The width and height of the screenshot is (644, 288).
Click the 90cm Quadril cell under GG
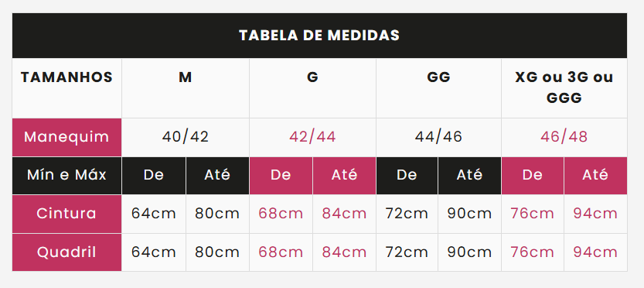[469, 252]
